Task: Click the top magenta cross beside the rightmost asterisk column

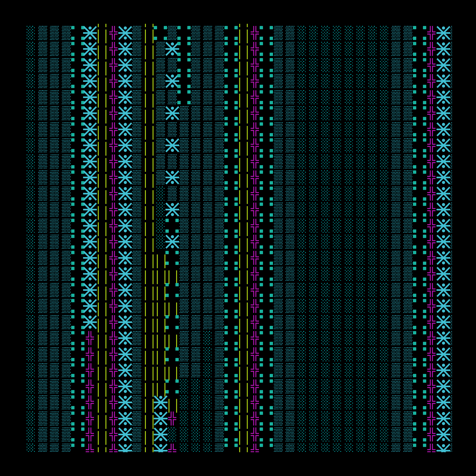Action: (x=431, y=33)
